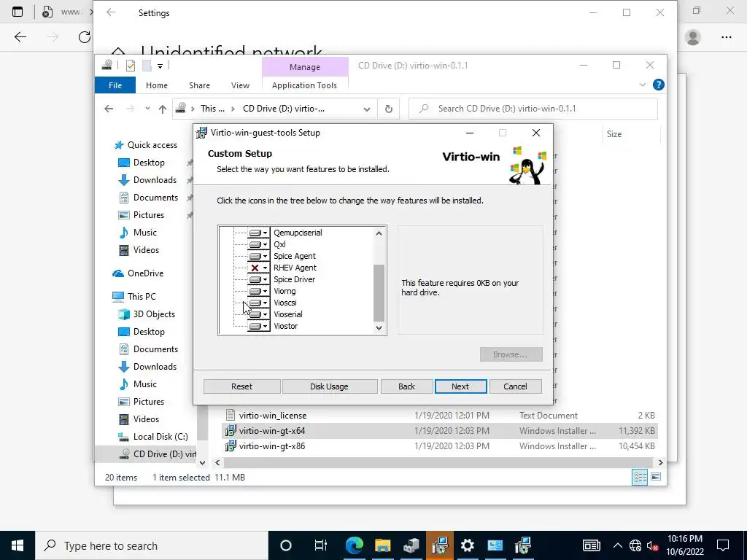Open Microsoft Edge from the taskbar
Screen dimensions: 747x560
[354, 545]
